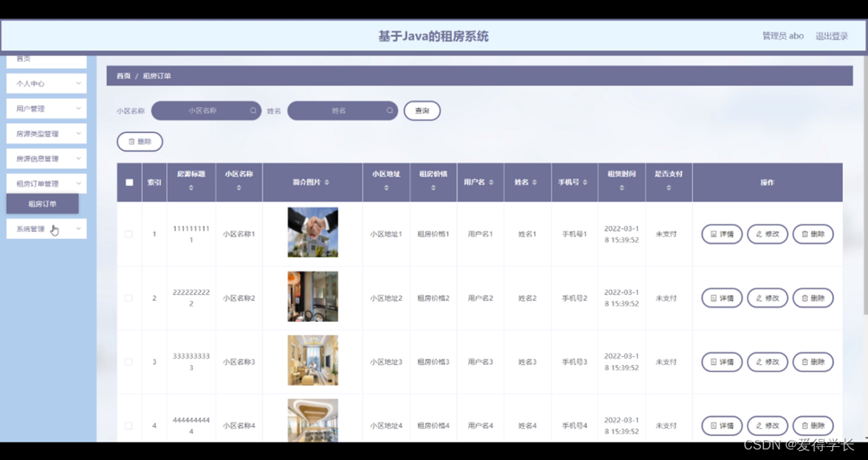Screen dimensions: 868x460
Task: Select all rows with header checkbox
Action: [x=129, y=183]
